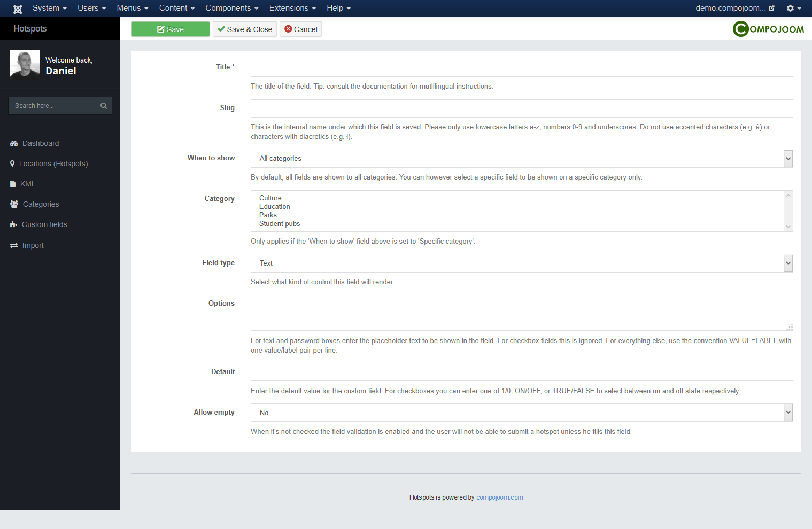Click the Default input field
This screenshot has height=529, width=812.
tap(522, 372)
